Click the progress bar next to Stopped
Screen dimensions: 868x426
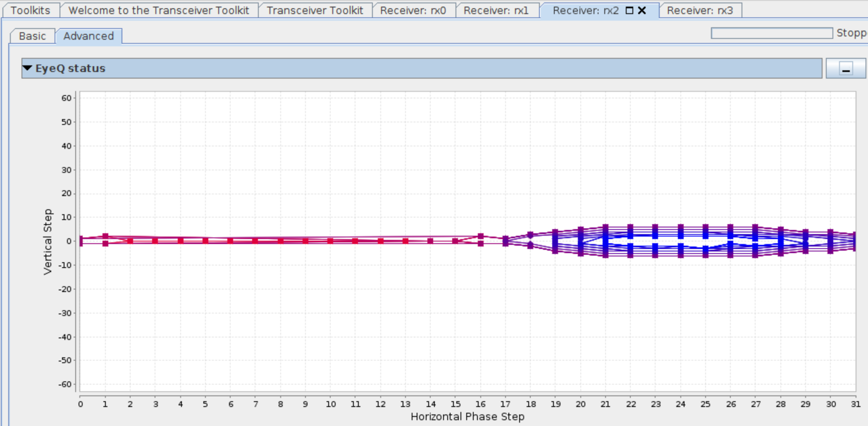(771, 33)
